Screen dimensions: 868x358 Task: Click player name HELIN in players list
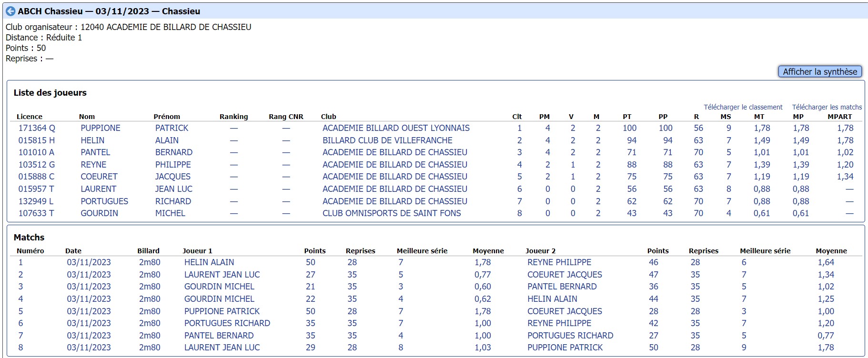(x=92, y=140)
